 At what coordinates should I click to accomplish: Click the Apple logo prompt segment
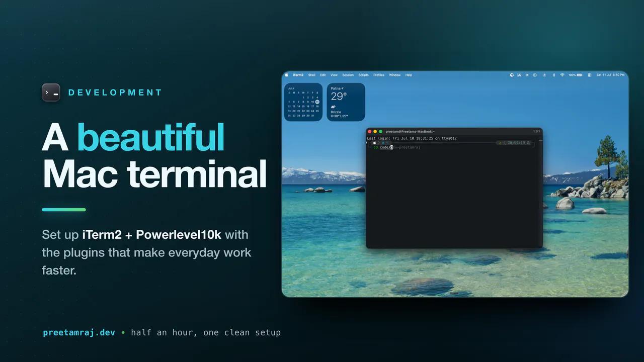374,143
